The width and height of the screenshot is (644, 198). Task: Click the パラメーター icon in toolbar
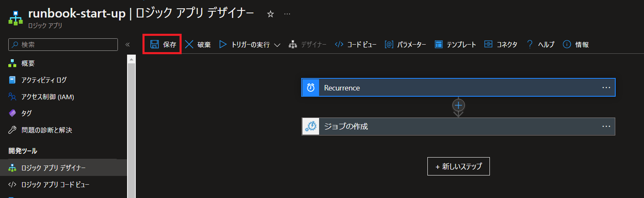click(x=389, y=45)
